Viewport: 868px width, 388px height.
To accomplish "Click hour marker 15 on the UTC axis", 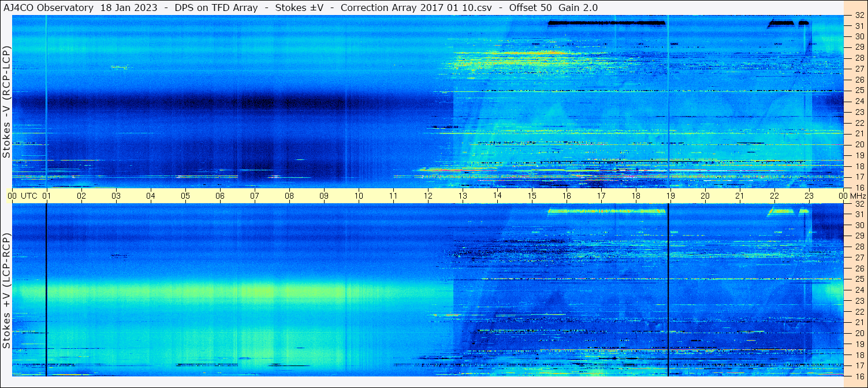I will pos(532,196).
